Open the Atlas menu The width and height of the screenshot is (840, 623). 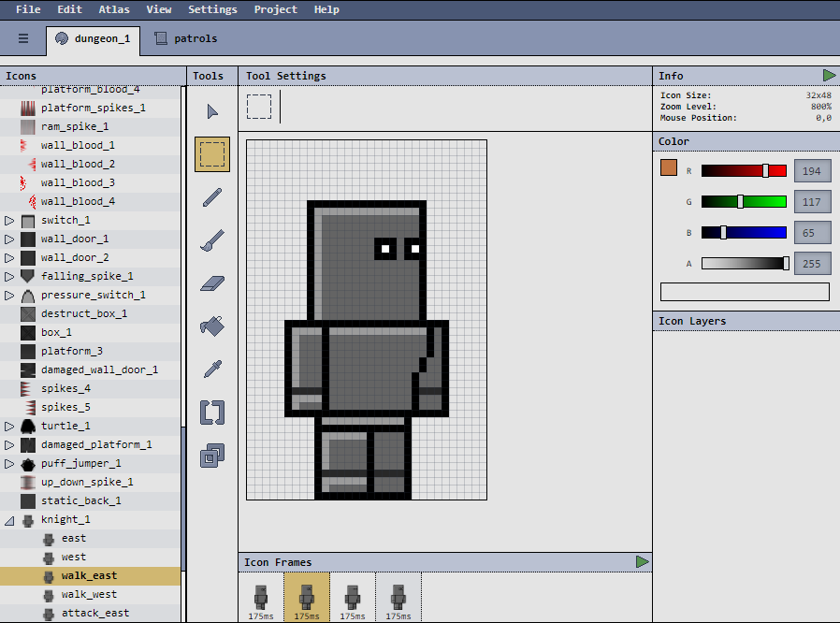coord(114,9)
